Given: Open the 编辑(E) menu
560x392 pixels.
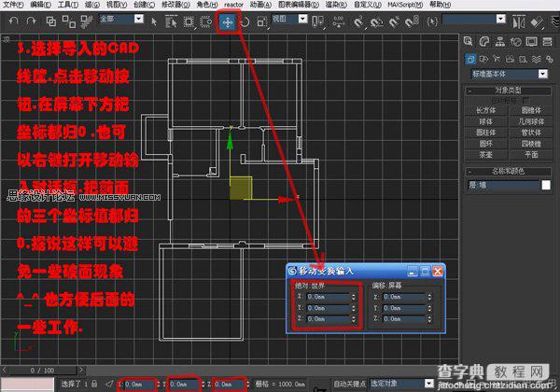Looking at the screenshot, I should coord(41,5).
